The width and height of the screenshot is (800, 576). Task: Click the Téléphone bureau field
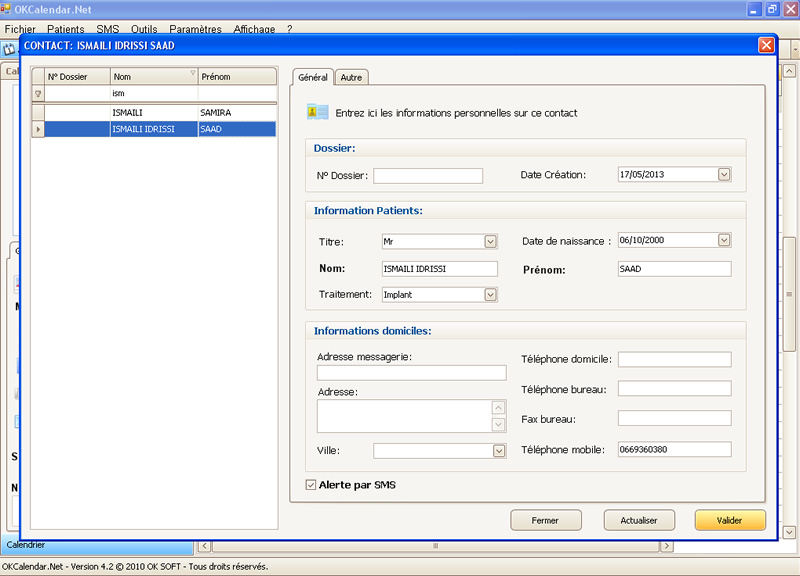click(674, 389)
